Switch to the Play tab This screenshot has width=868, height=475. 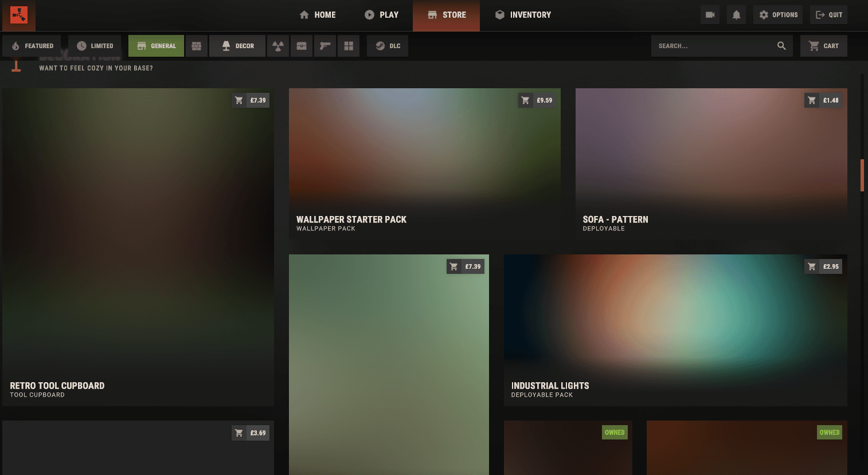[x=382, y=15]
